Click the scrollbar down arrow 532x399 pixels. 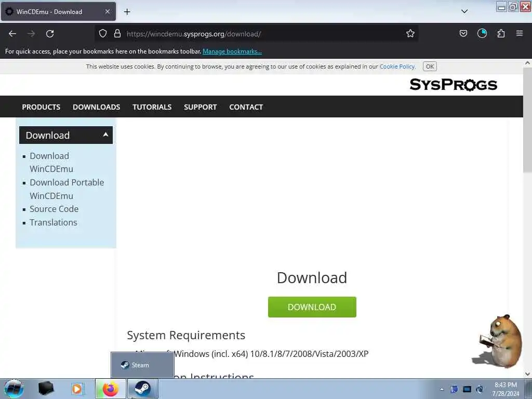tap(527, 374)
